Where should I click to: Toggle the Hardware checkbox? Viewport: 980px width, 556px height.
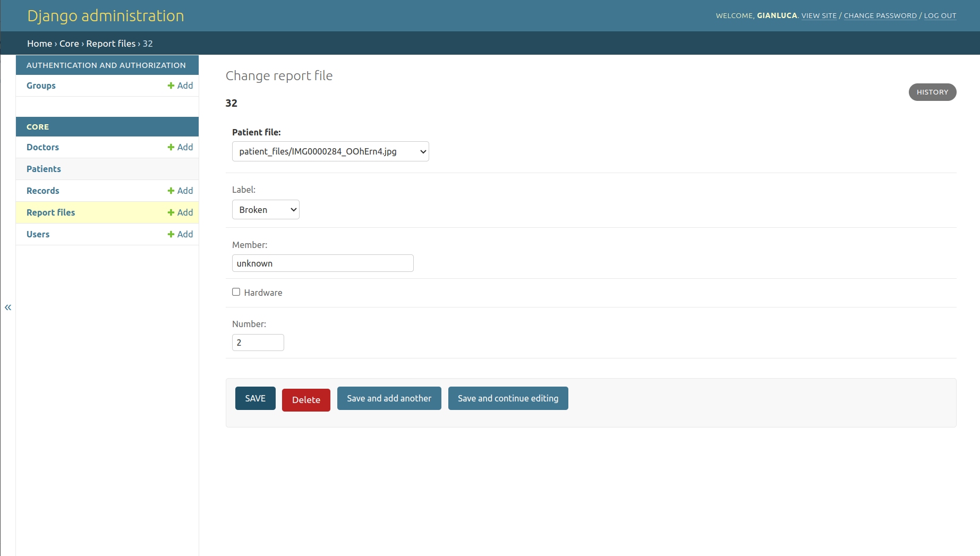coord(236,292)
